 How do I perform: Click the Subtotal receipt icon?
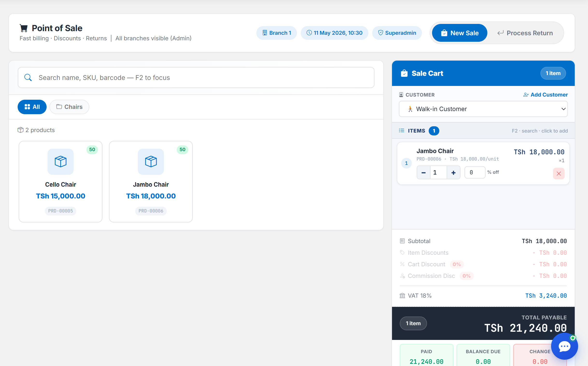402,241
